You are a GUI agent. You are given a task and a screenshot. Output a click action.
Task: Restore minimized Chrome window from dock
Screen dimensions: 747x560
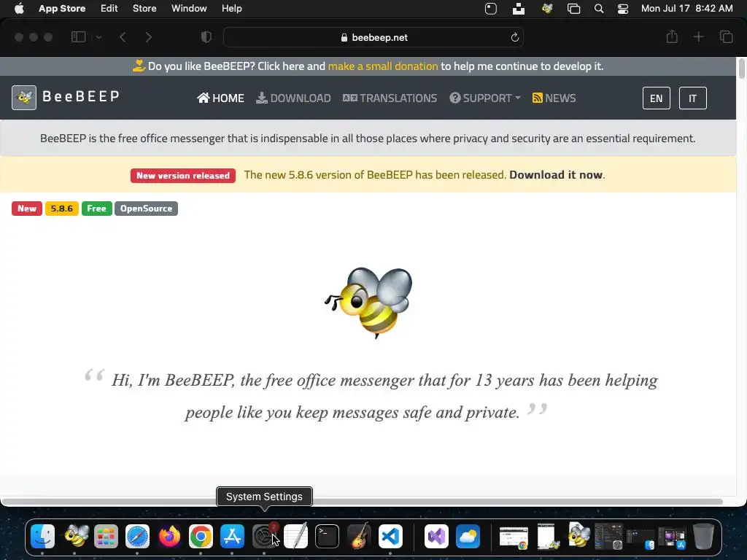click(x=514, y=537)
